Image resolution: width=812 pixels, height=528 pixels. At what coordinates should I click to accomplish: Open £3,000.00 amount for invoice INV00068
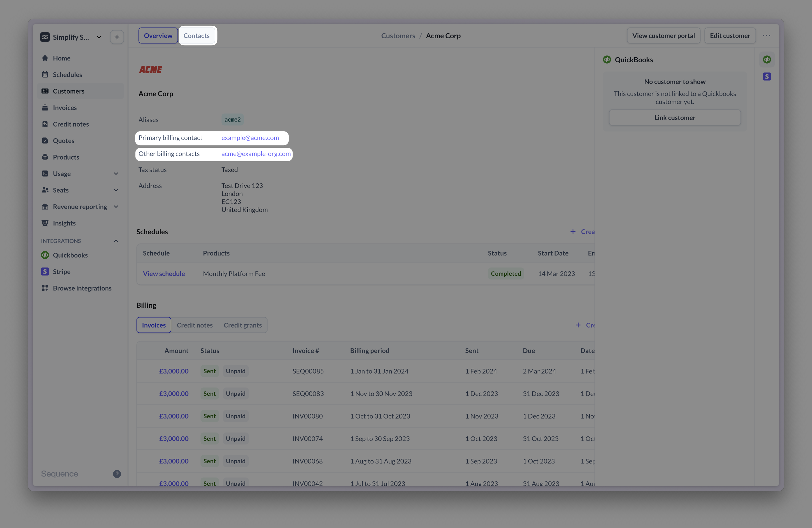point(174,461)
